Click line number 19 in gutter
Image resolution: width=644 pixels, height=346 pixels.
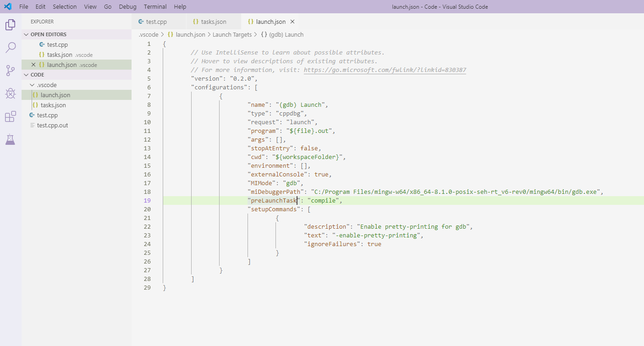pyautogui.click(x=147, y=200)
